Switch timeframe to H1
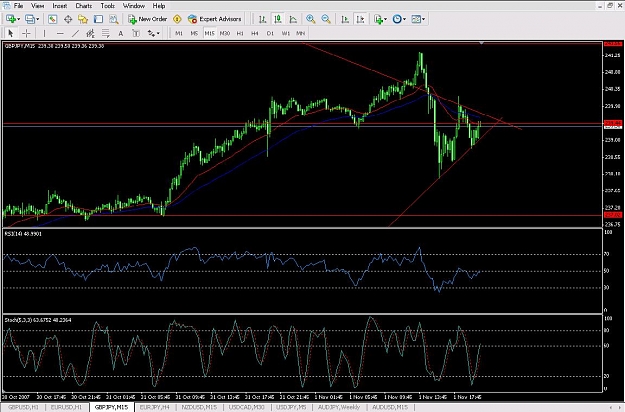 coord(240,33)
